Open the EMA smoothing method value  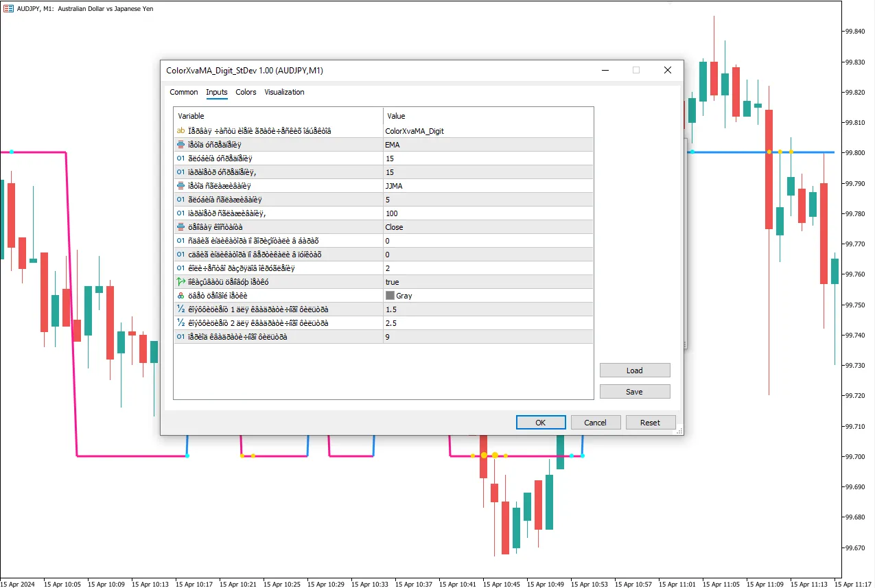point(487,145)
